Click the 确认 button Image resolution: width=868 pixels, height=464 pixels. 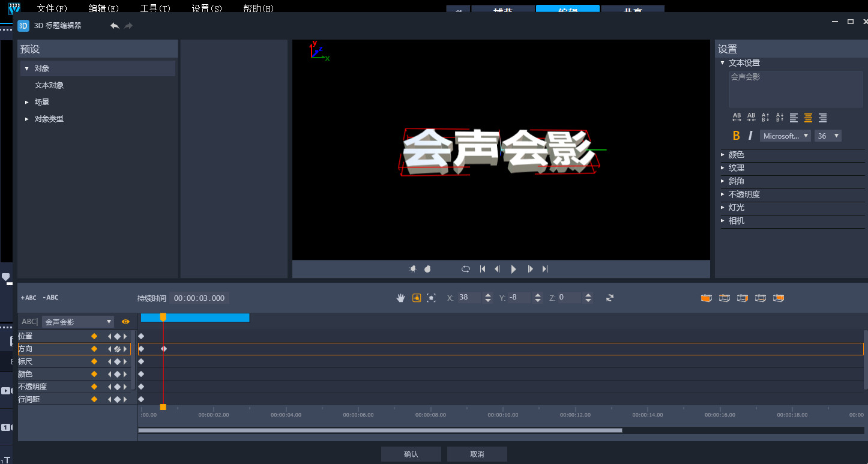coord(411,454)
